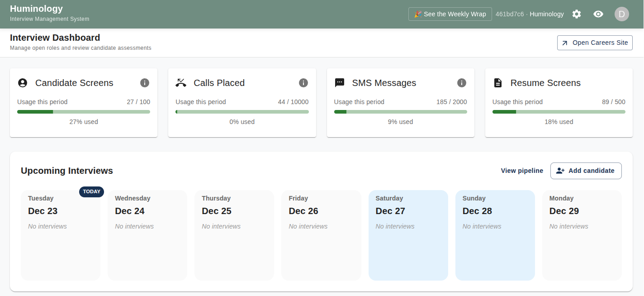Click the Candidate Screens usage progress bar
This screenshot has height=296, width=644.
coord(84,112)
